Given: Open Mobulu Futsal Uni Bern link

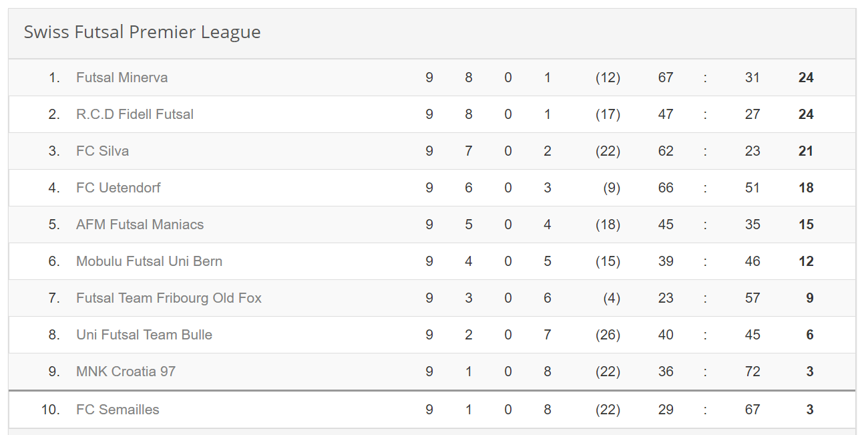Looking at the screenshot, I should pos(149,261).
